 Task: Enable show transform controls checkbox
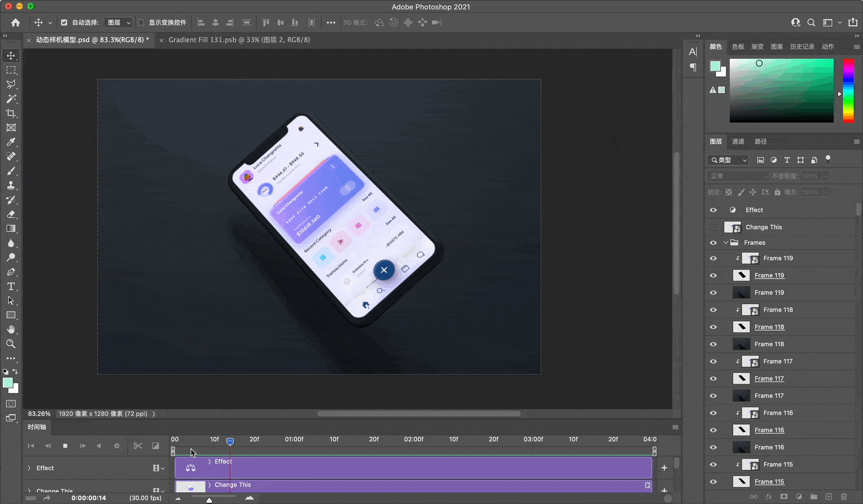pos(141,22)
